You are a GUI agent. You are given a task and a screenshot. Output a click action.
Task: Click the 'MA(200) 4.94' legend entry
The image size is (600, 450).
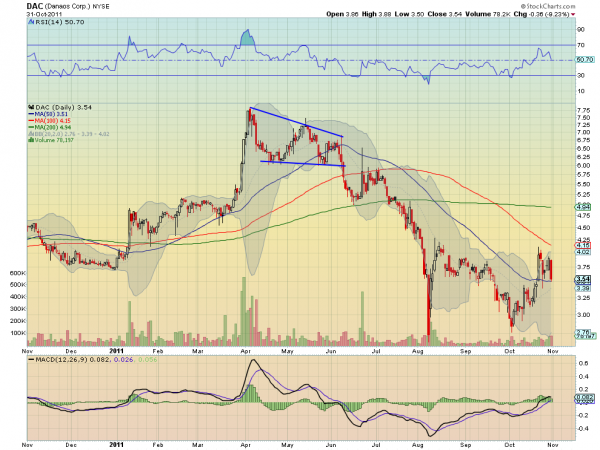53,127
